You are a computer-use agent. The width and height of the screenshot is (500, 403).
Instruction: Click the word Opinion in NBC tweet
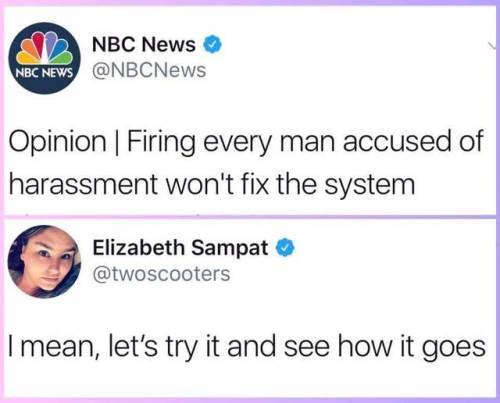tap(58, 143)
